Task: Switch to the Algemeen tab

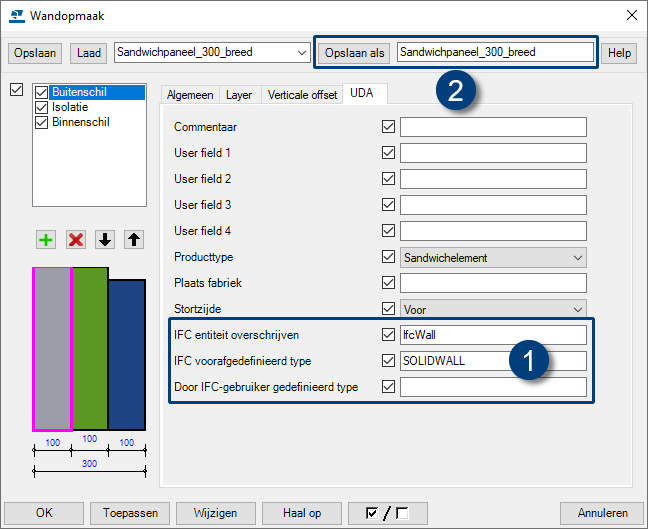Action: click(190, 95)
